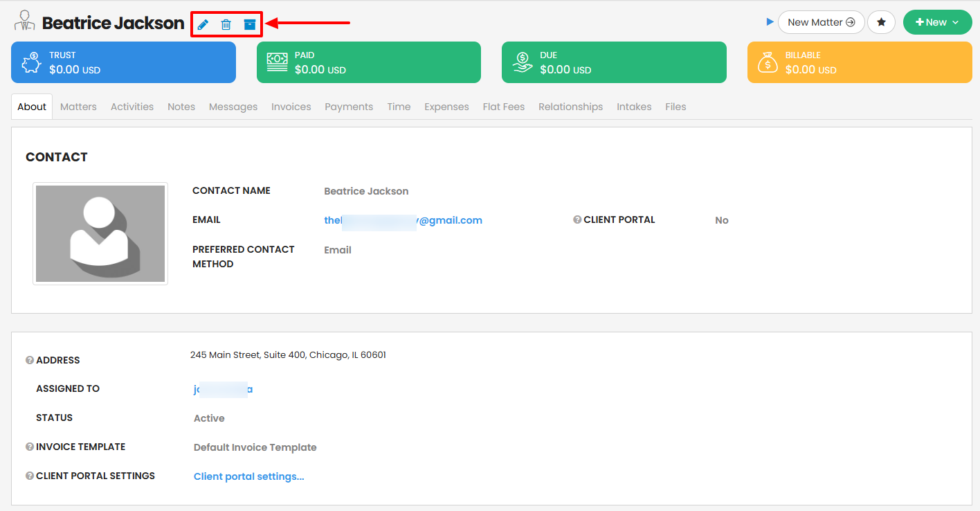Click the trash delete contact icon
980x511 pixels.
226,24
